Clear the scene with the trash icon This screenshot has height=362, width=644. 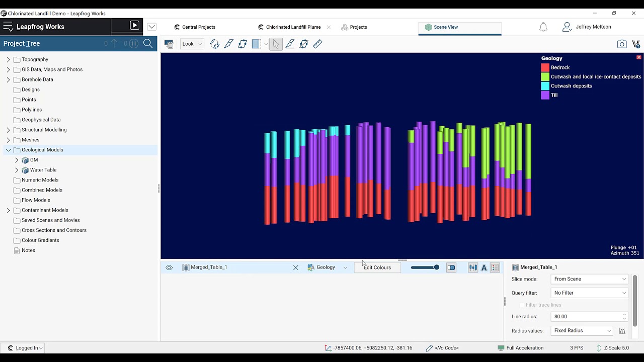pos(169,44)
